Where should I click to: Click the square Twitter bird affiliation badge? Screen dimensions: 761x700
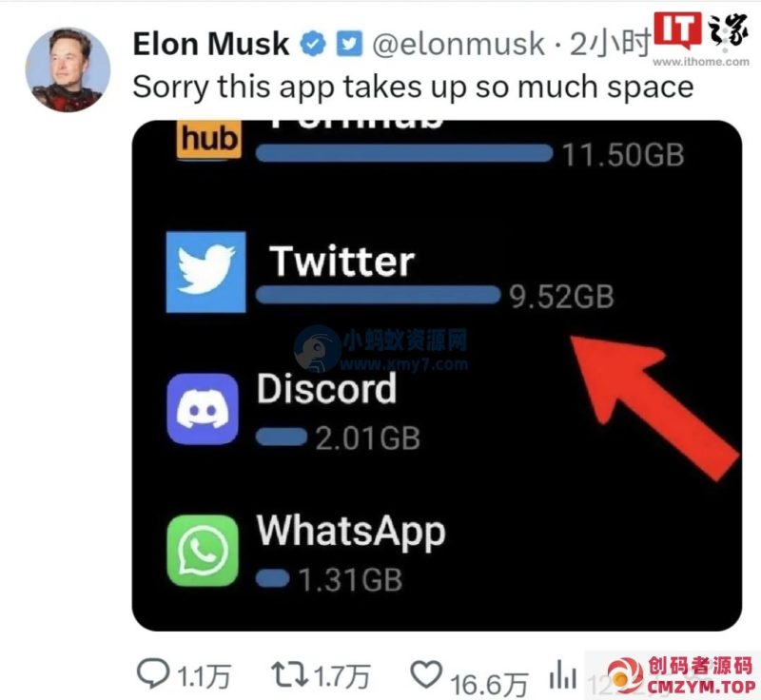coord(349,44)
